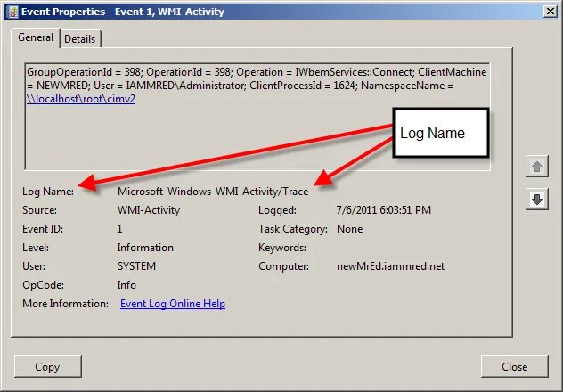Viewport: 563px width, 392px height.
Task: Click the Level value Information
Action: (145, 248)
